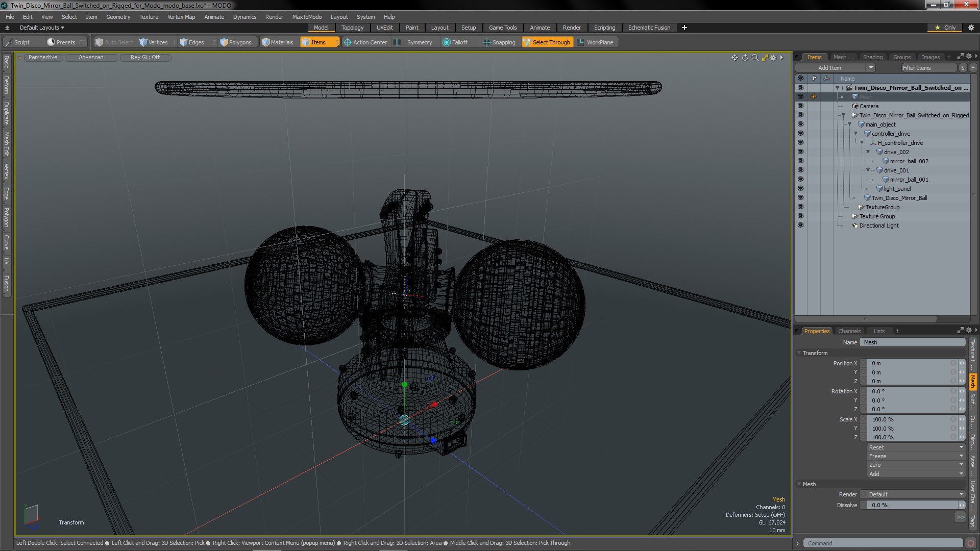
Task: Collapse the controller_drive node
Action: [856, 134]
